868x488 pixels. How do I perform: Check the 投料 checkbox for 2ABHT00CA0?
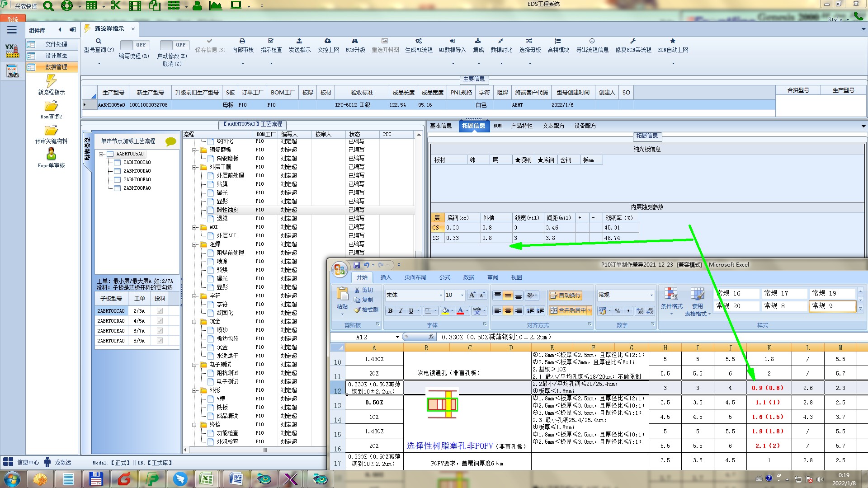coord(160,311)
